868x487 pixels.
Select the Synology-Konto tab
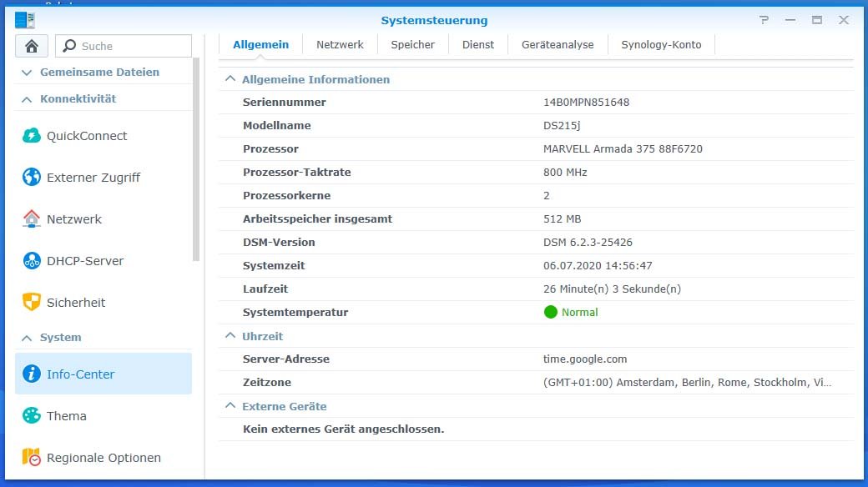point(661,45)
